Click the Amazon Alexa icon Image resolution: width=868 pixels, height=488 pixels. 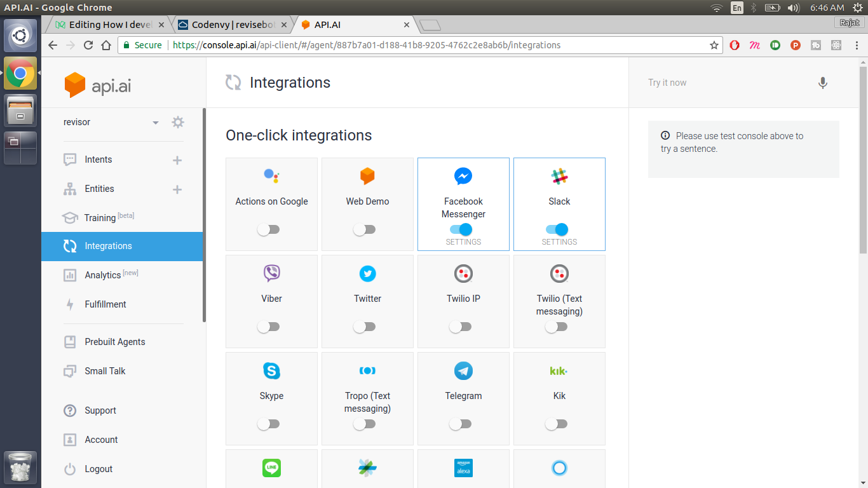[463, 468]
